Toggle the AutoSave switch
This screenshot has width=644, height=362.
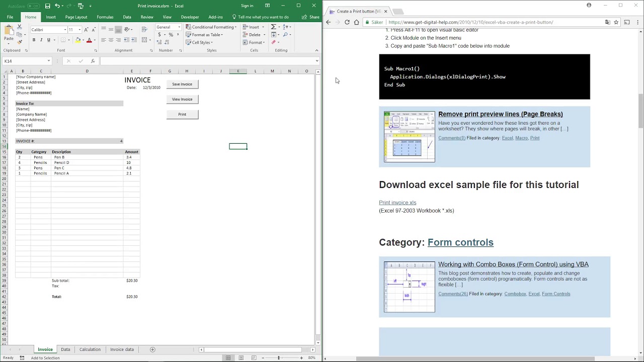point(33,6)
